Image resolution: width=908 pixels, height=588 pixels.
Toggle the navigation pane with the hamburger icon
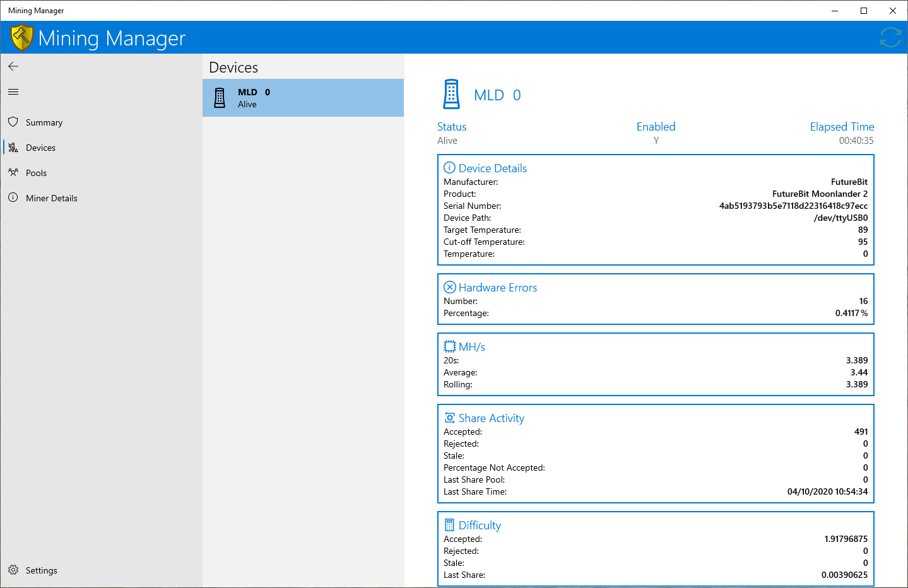click(13, 91)
